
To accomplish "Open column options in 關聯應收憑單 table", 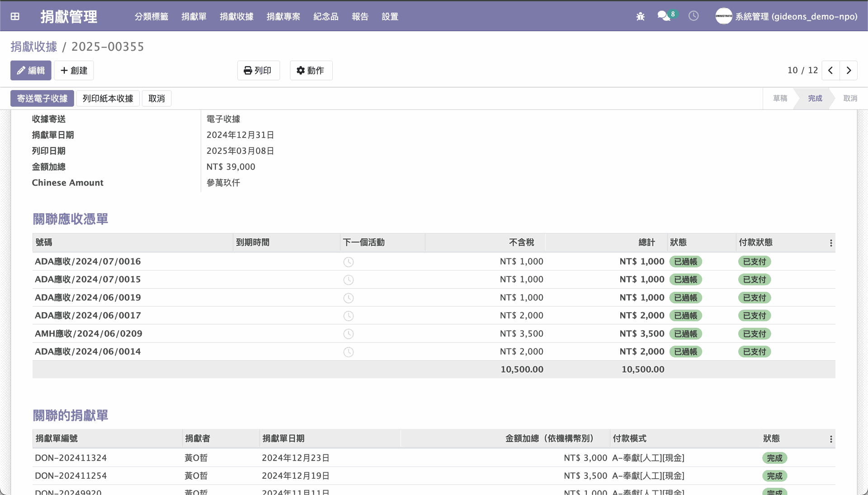I will (831, 243).
